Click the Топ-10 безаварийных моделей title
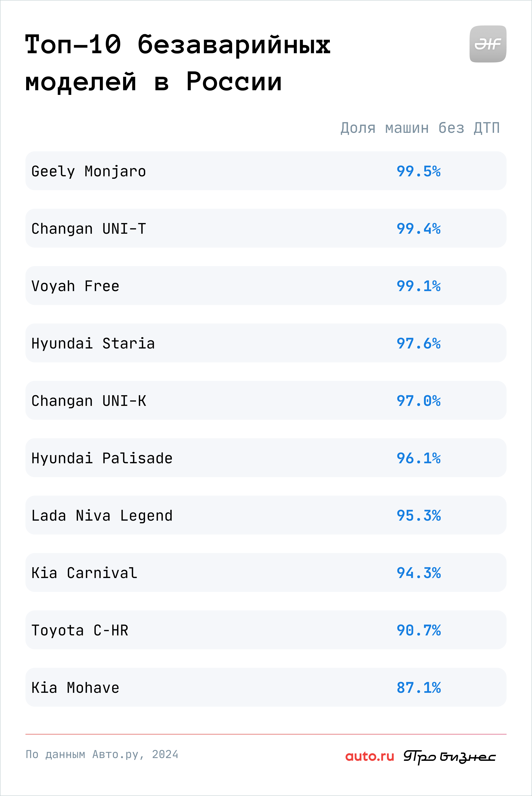 [x=177, y=63]
